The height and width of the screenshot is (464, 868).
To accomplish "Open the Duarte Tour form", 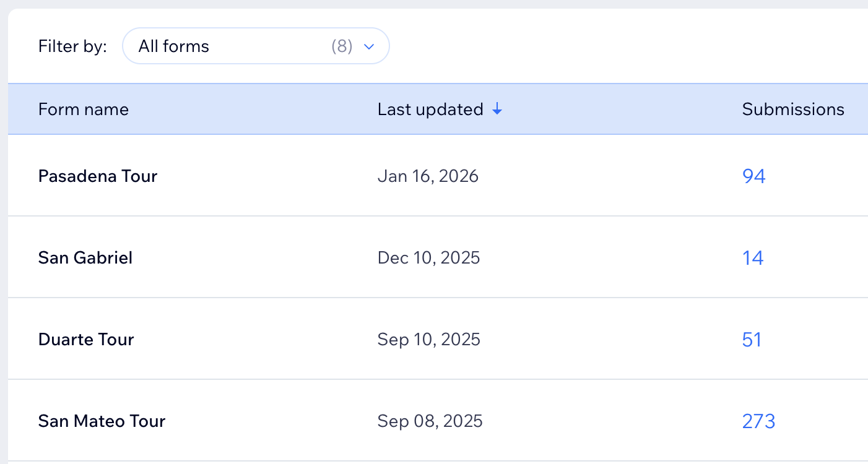I will (86, 340).
